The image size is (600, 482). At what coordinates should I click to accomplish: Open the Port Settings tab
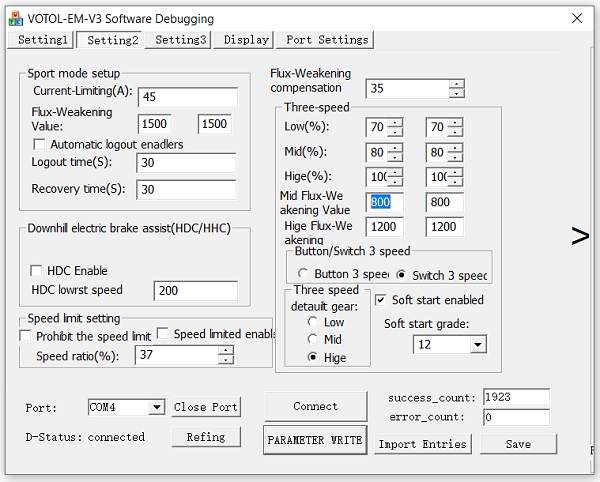[326, 40]
